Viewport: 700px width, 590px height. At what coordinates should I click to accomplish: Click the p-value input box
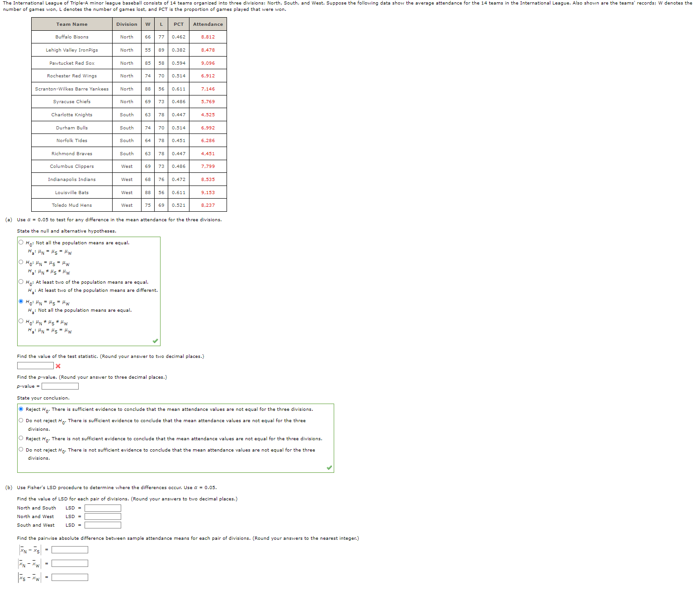(x=59, y=386)
